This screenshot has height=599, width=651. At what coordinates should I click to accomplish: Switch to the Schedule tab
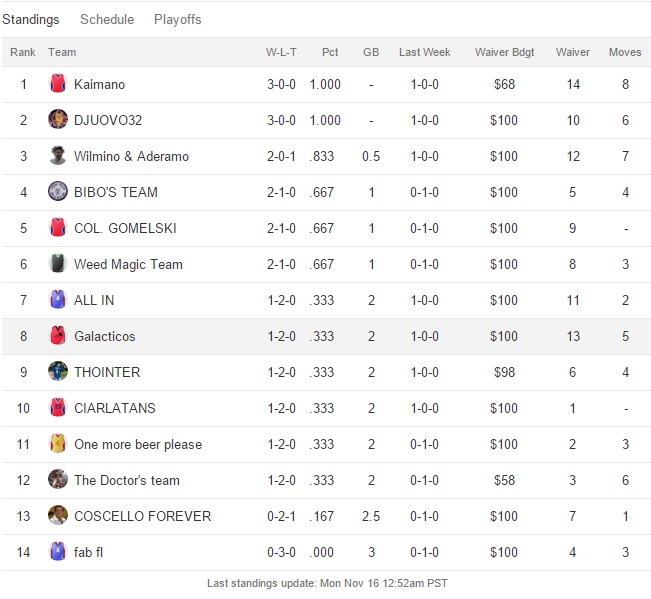coord(106,20)
